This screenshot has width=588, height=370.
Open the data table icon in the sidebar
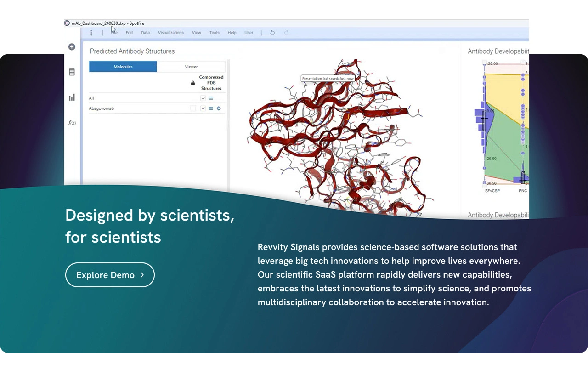[72, 72]
